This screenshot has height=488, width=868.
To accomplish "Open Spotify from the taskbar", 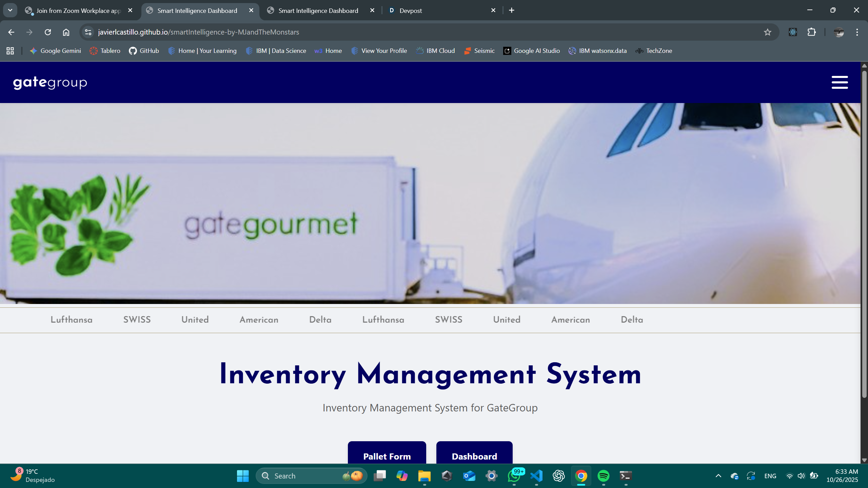I will click(604, 476).
